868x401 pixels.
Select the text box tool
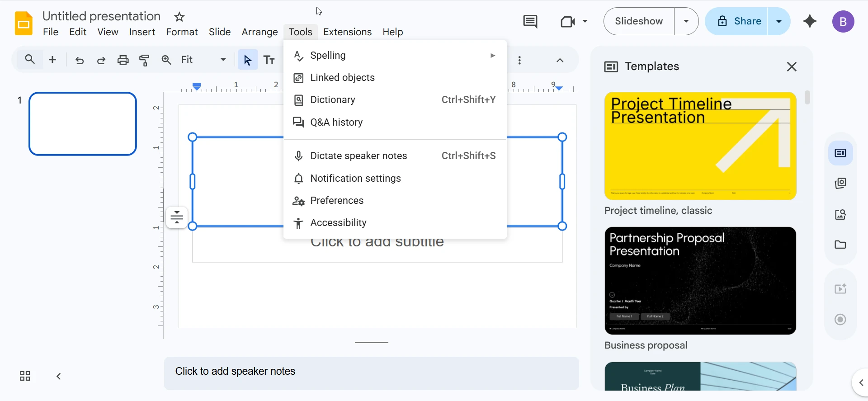(x=269, y=60)
